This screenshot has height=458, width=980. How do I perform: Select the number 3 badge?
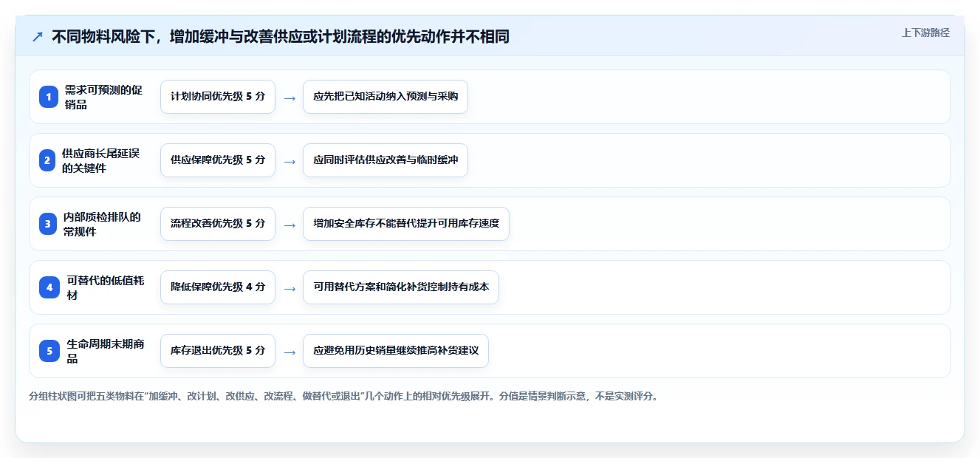point(49,224)
